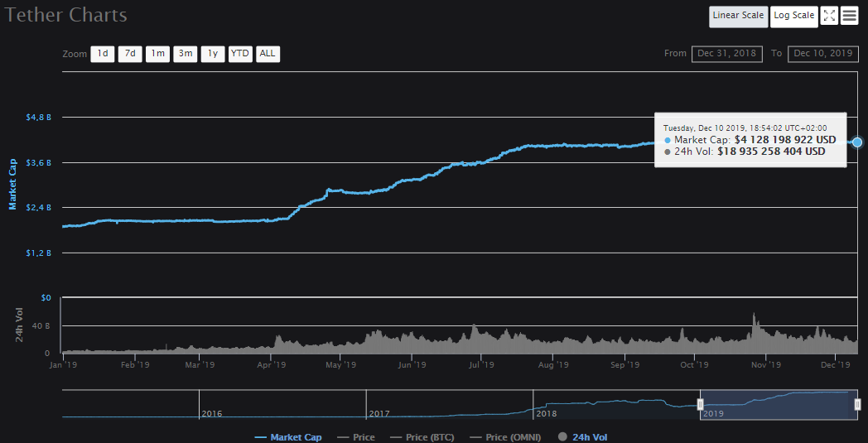Click the Jan '19 axis label
This screenshot has width=868, height=443.
[x=64, y=365]
